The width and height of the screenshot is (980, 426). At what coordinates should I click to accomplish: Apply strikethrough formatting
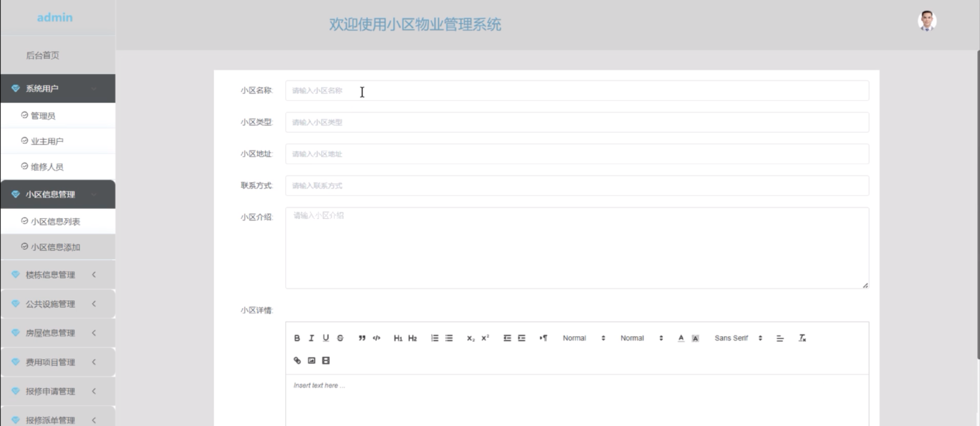(340, 338)
